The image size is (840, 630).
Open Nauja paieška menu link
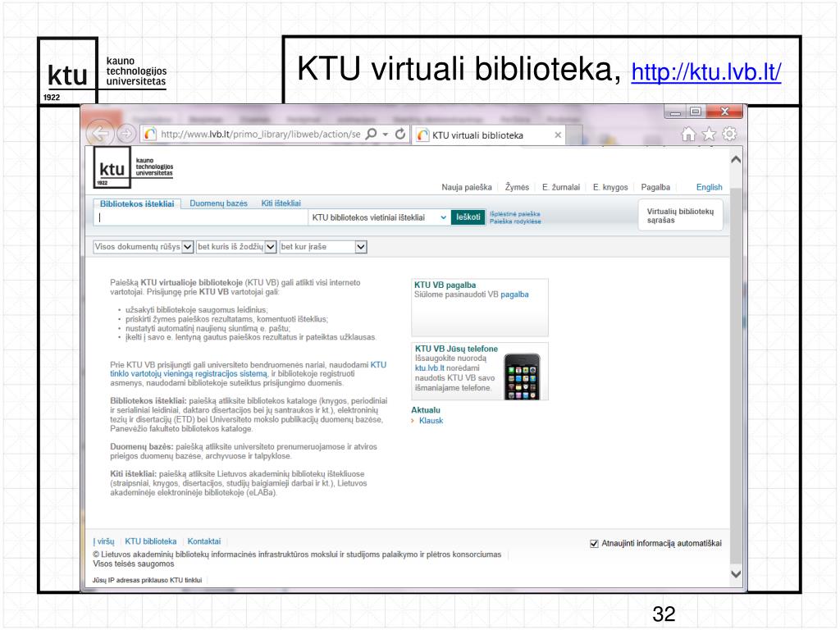pos(467,187)
